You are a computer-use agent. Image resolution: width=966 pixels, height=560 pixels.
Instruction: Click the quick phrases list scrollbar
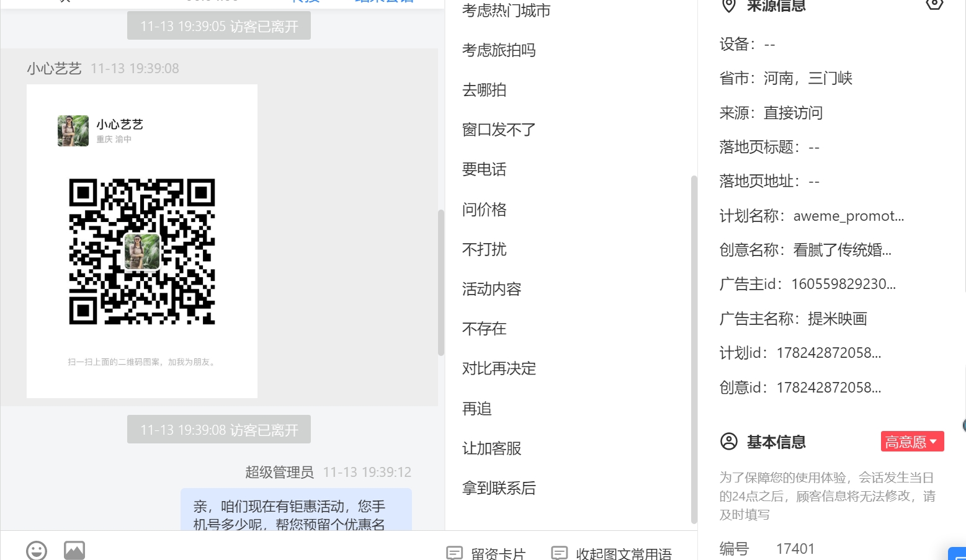694,349
